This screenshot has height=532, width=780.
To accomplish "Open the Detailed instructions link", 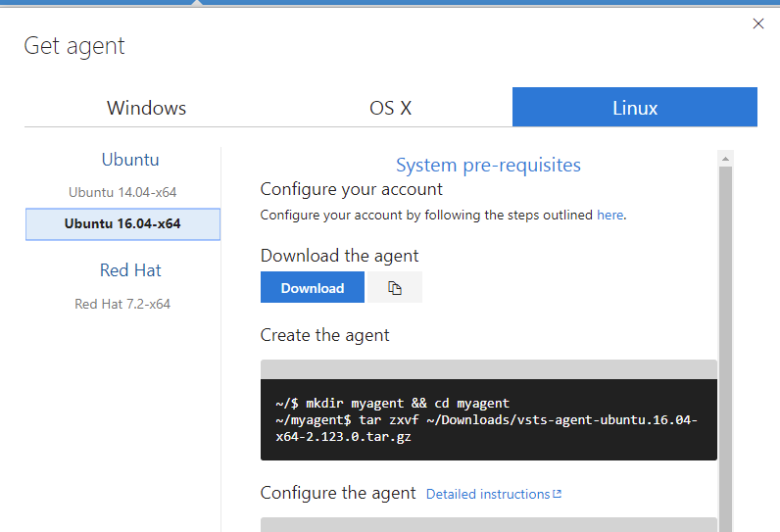I will coord(488,495).
